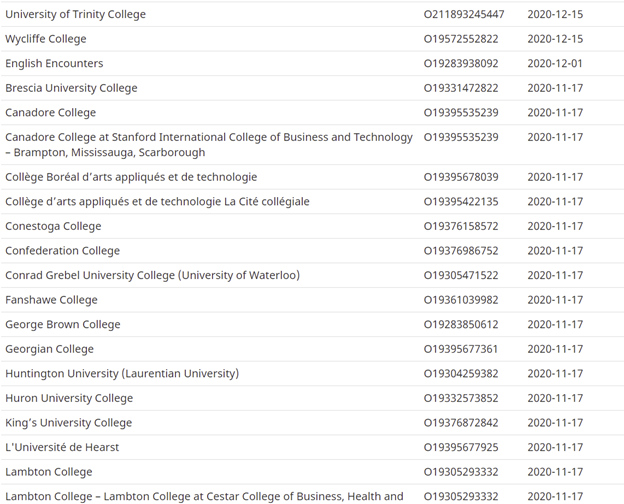Click the Wycliffe College name
Viewport: 624px width, 504px height.
click(46, 39)
